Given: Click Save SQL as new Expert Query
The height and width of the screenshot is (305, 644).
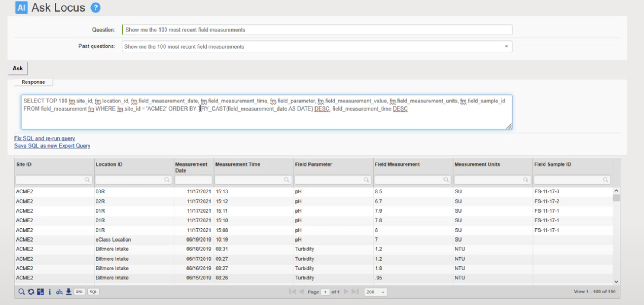Looking at the screenshot, I should click(x=52, y=146).
